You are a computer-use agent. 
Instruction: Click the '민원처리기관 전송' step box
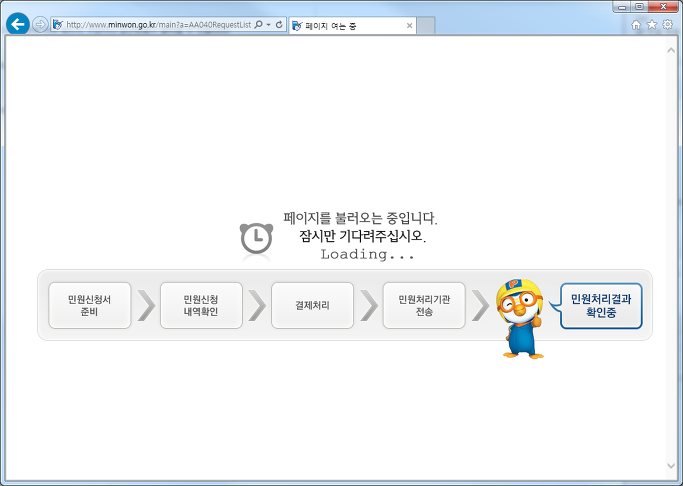424,305
